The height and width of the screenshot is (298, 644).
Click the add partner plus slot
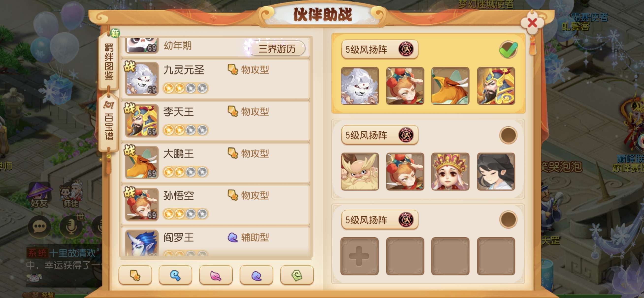tap(359, 256)
